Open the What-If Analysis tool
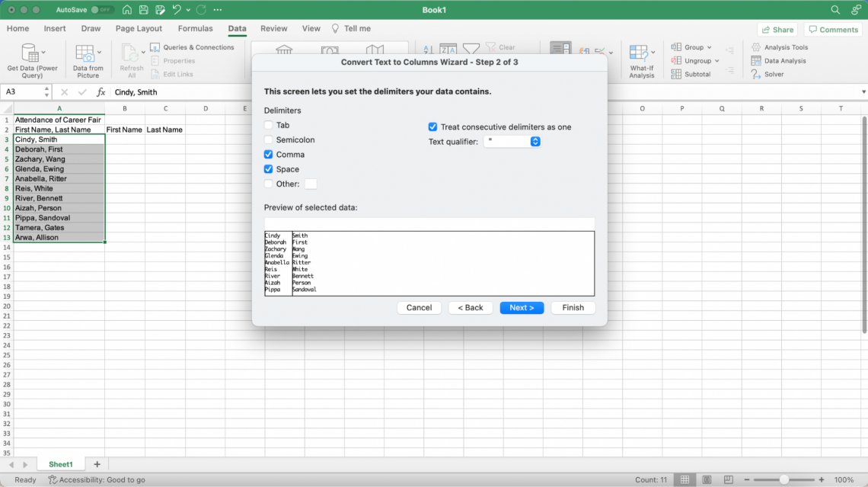 641,54
